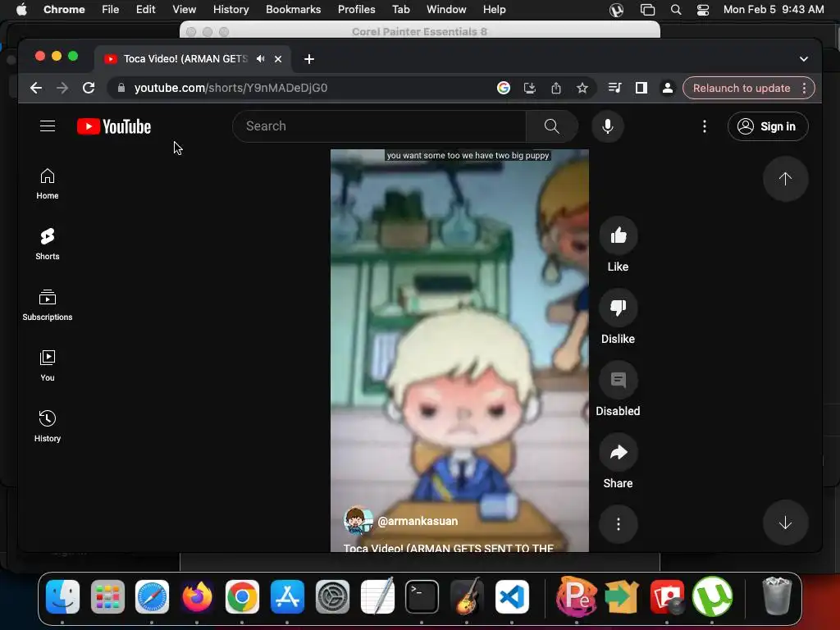Screen dimensions: 840x630
Task: Open Finder from the Dock
Action: (62, 597)
